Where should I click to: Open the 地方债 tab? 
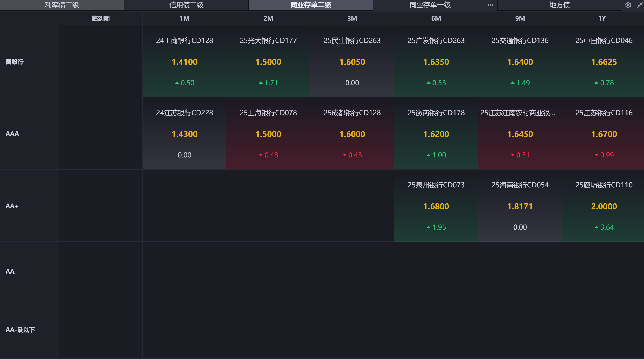[x=560, y=5]
